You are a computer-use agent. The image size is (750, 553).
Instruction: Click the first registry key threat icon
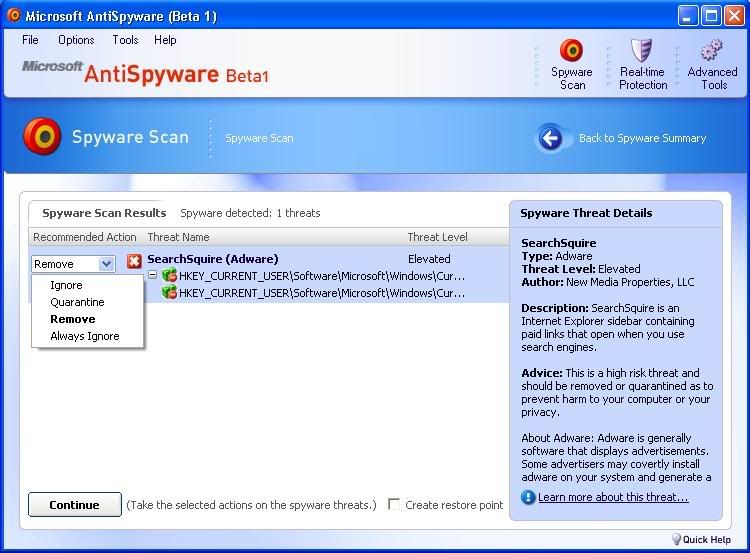point(169,276)
